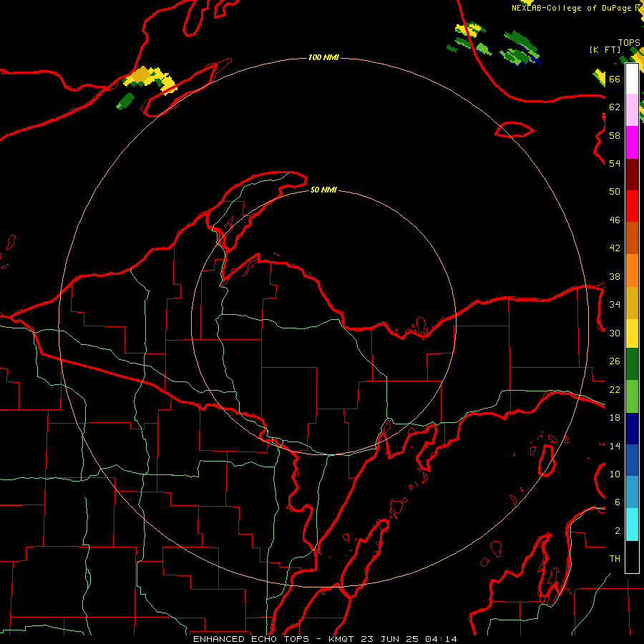Click the 'ENHANCED ECHO TOPS - KMQT' caption
This screenshot has width=644, height=644.
click(x=275, y=639)
